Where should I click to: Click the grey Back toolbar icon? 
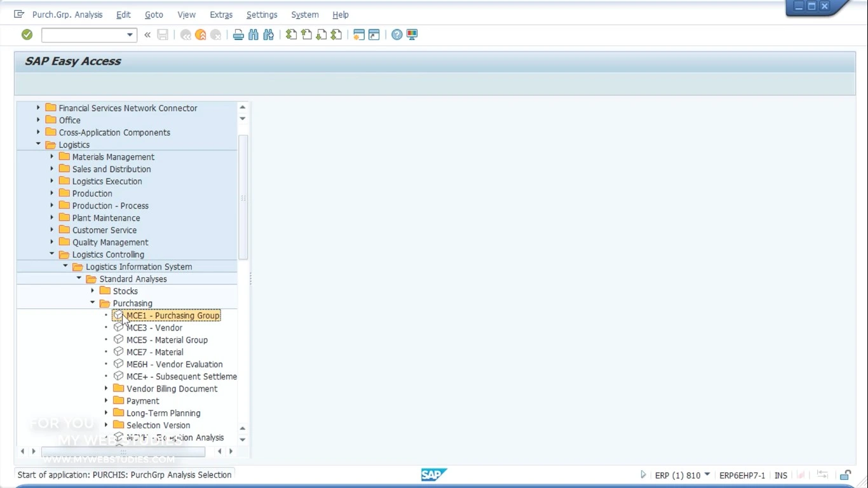click(186, 35)
